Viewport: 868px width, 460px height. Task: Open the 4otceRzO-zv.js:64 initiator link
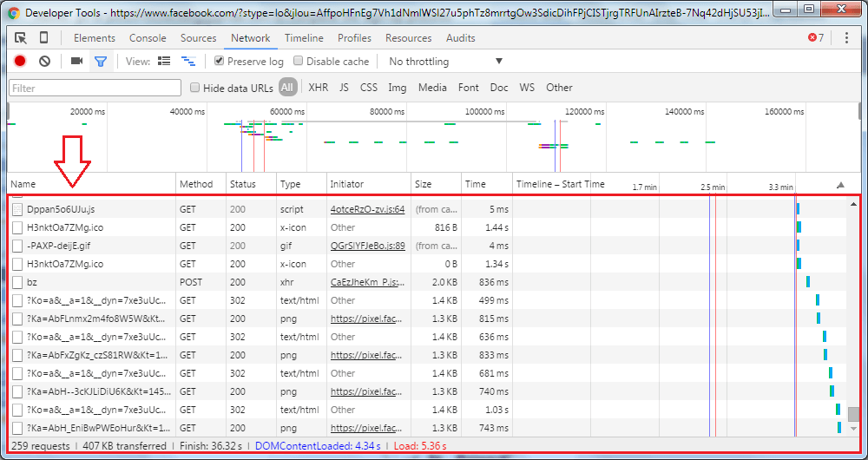[x=367, y=209]
